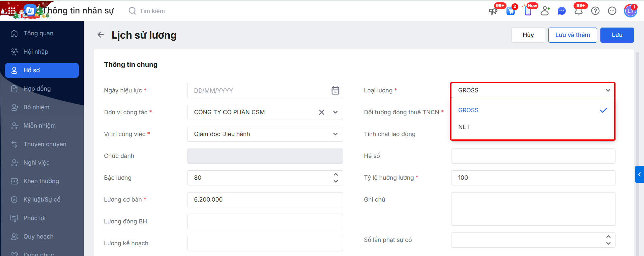Viewport: 644px width, 256px height.
Task: Click the Lương cơ bản input field
Action: point(265,200)
